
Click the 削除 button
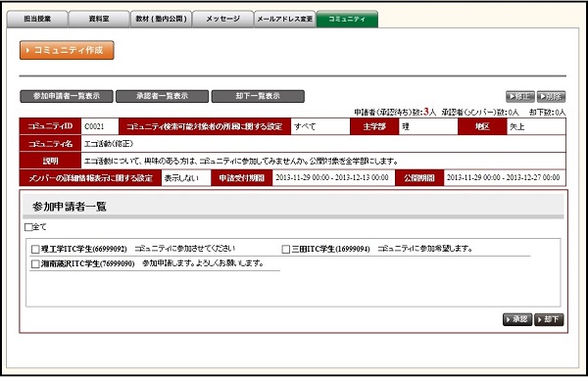tap(551, 97)
